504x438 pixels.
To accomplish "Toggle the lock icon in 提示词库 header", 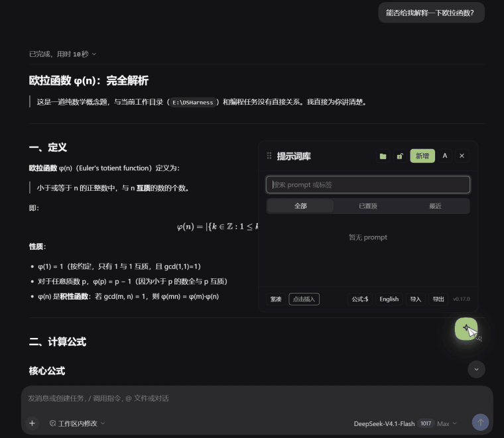I will pyautogui.click(x=400, y=156).
